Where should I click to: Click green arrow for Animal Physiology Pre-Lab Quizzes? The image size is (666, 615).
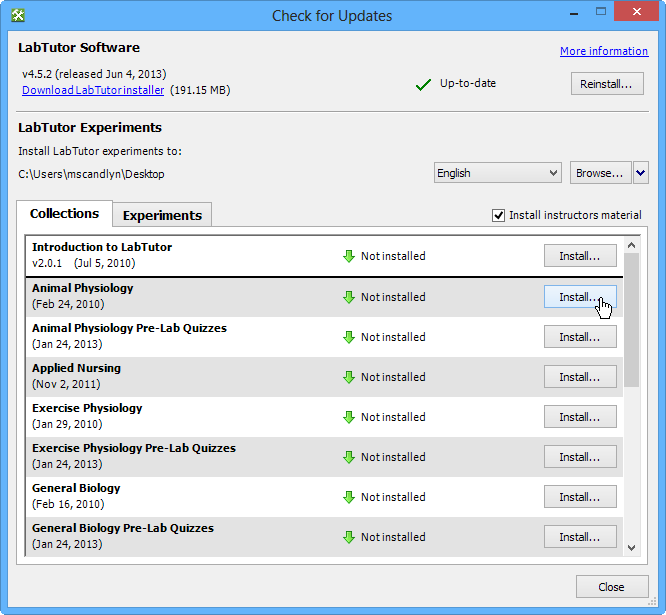(x=349, y=337)
